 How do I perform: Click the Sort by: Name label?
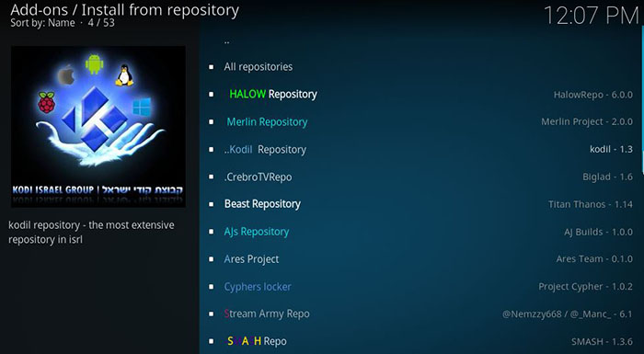pyautogui.click(x=42, y=23)
